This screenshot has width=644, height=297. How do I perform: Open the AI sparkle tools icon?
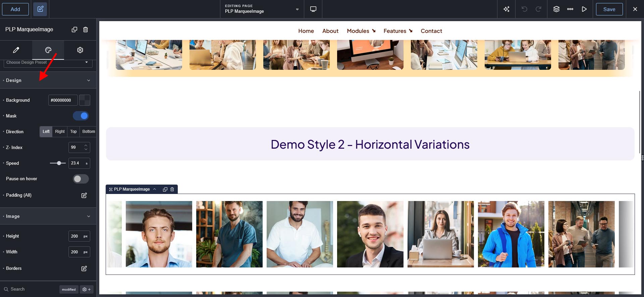pyautogui.click(x=506, y=9)
